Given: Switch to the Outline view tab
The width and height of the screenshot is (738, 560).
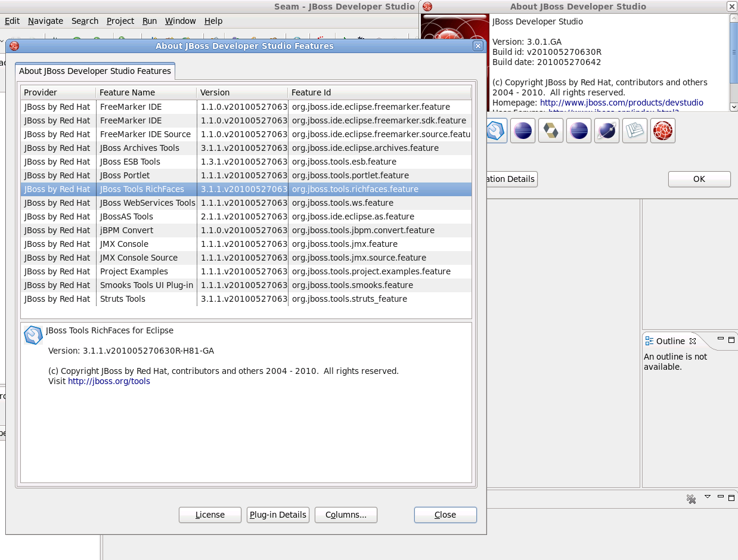Looking at the screenshot, I should pyautogui.click(x=670, y=341).
